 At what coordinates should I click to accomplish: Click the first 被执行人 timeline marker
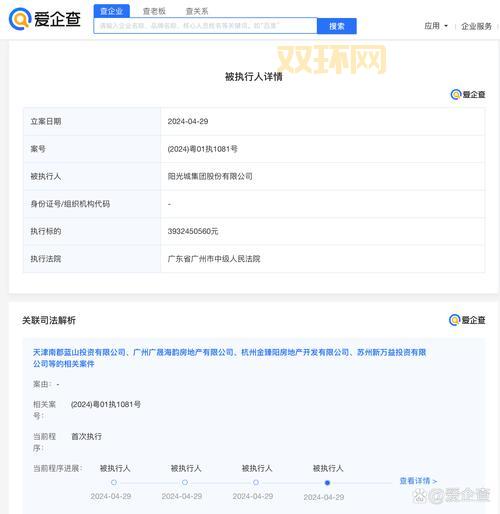tap(114, 482)
